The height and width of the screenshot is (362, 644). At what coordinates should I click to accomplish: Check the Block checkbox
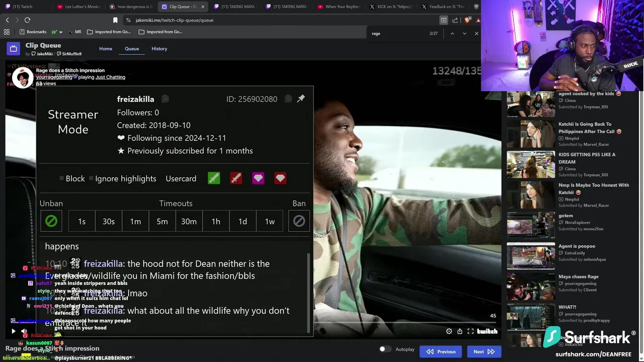pos(61,178)
